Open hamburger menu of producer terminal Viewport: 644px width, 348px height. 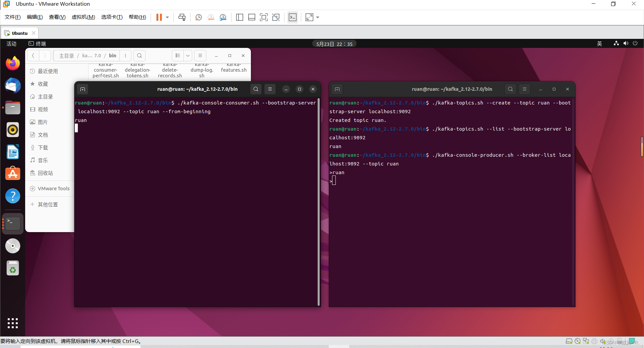(525, 89)
